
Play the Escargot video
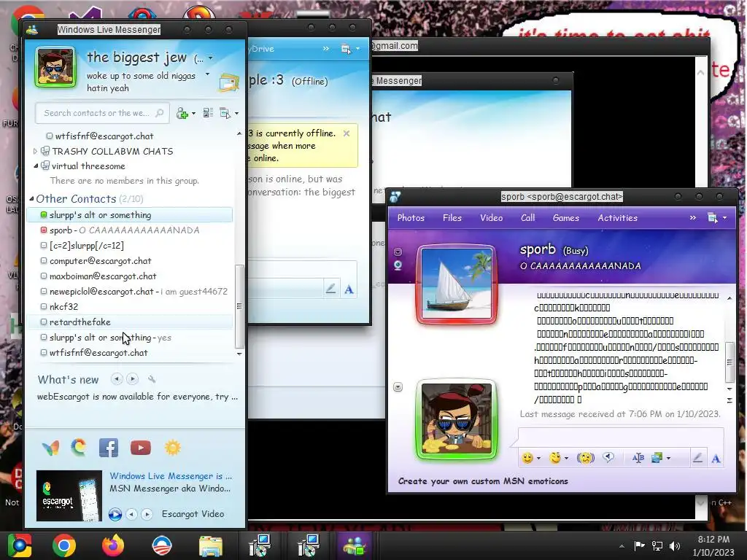pos(115,514)
